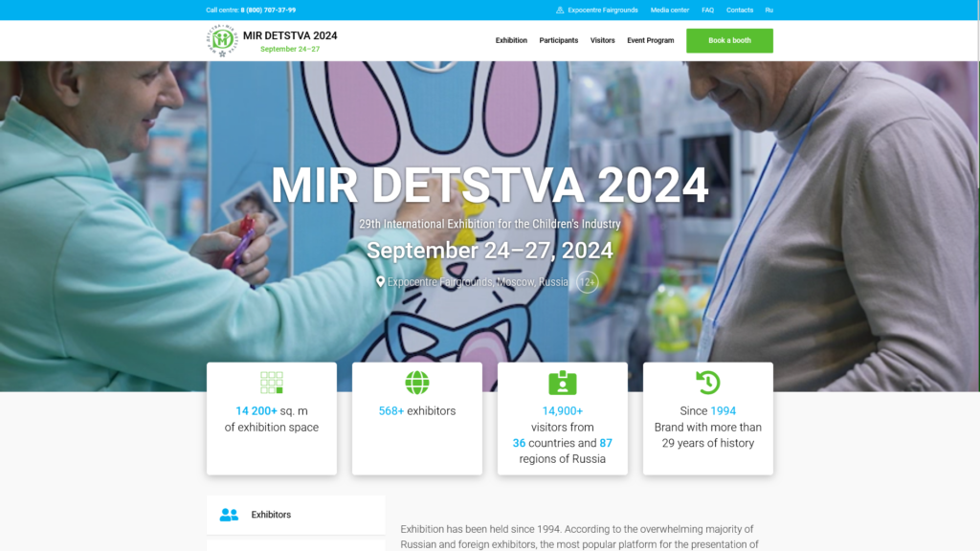Open the Contacts page

pyautogui.click(x=740, y=10)
